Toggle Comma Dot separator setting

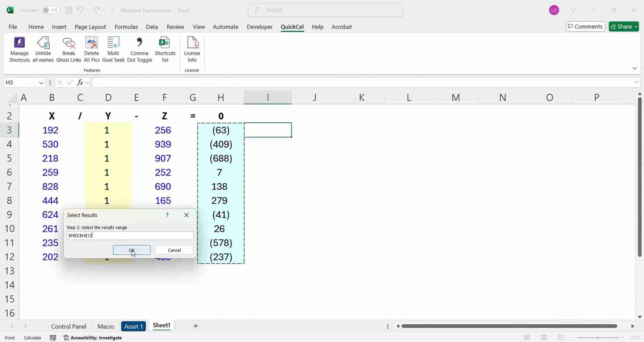click(x=139, y=49)
